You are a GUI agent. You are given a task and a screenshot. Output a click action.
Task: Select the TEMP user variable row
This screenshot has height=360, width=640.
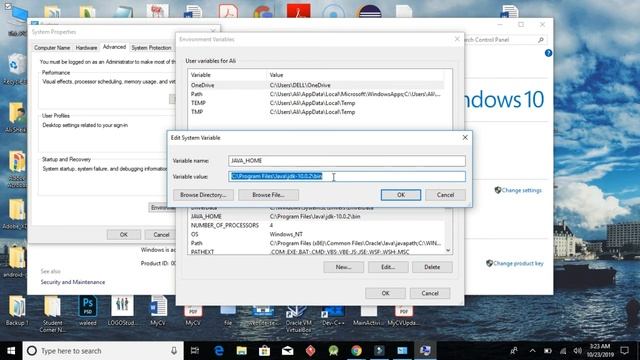tap(317, 103)
